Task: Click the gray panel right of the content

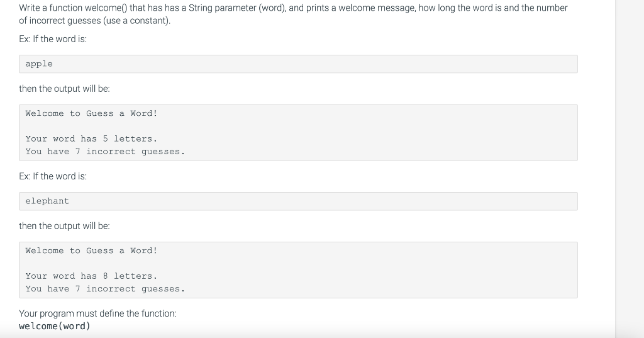Action: tap(630, 169)
